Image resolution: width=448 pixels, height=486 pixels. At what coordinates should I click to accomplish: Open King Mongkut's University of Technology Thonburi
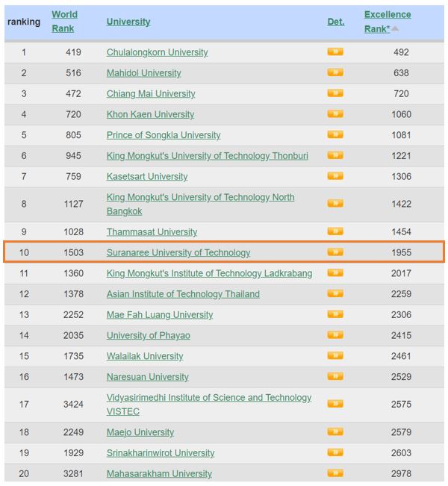(x=207, y=155)
